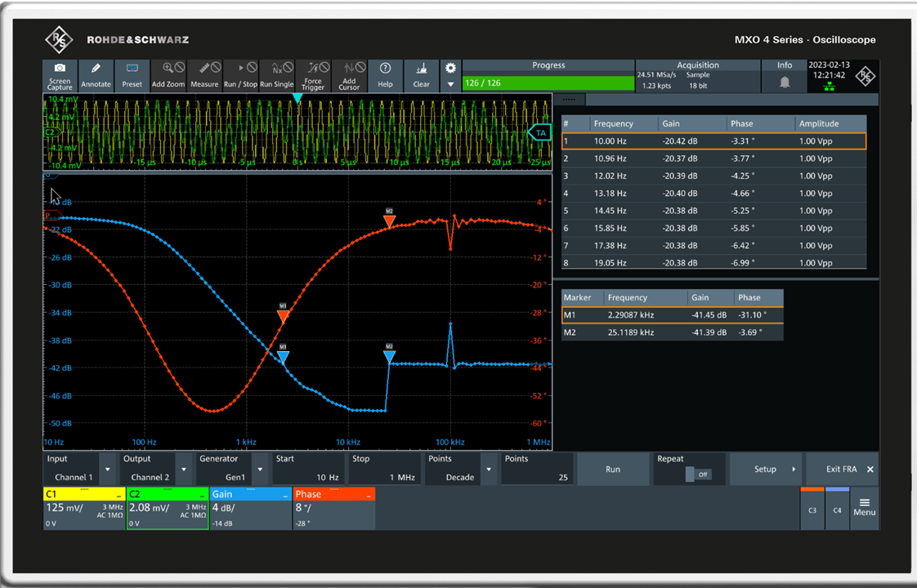917x588 pixels.
Task: Open the Menu hamburger button
Action: click(864, 507)
